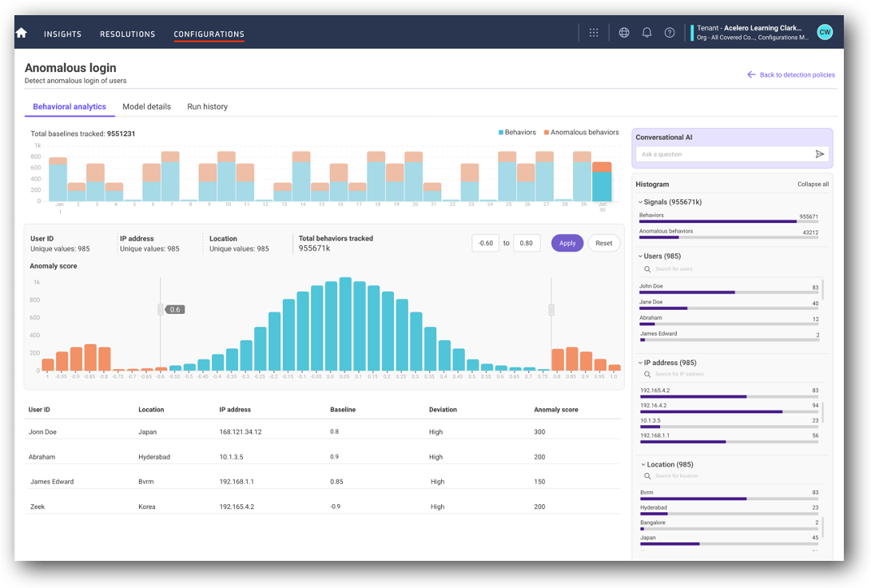Click the Reset button
The width and height of the screenshot is (871, 588).
click(x=604, y=243)
